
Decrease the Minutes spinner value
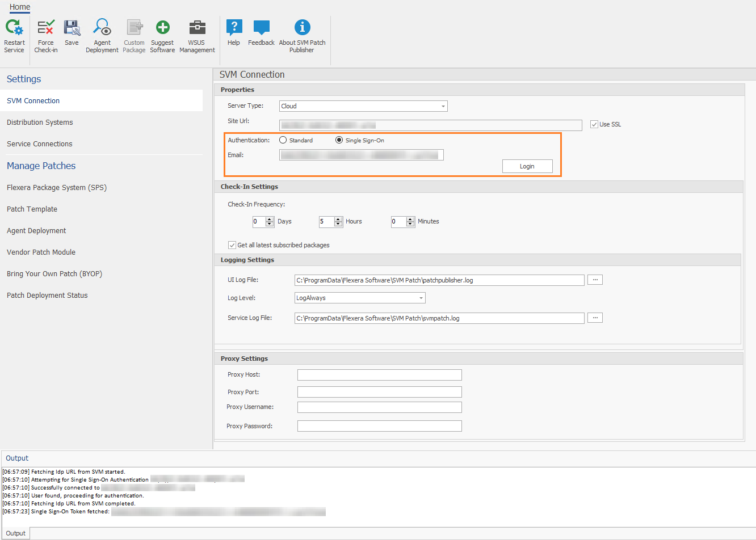pyautogui.click(x=410, y=224)
